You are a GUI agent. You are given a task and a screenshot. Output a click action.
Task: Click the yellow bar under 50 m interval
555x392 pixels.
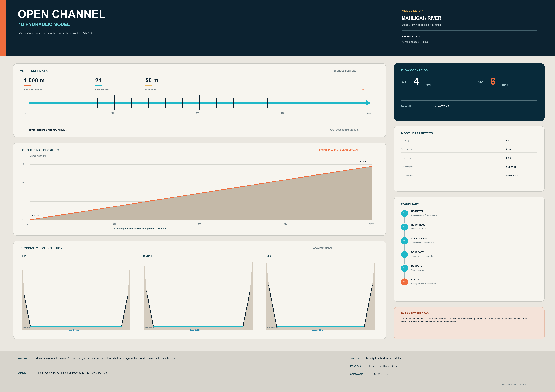click(x=149, y=86)
